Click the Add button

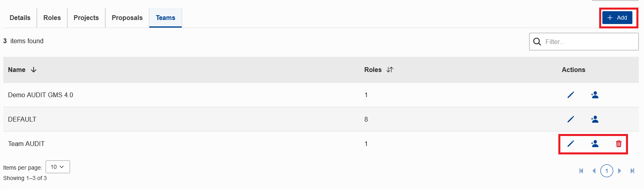click(617, 18)
